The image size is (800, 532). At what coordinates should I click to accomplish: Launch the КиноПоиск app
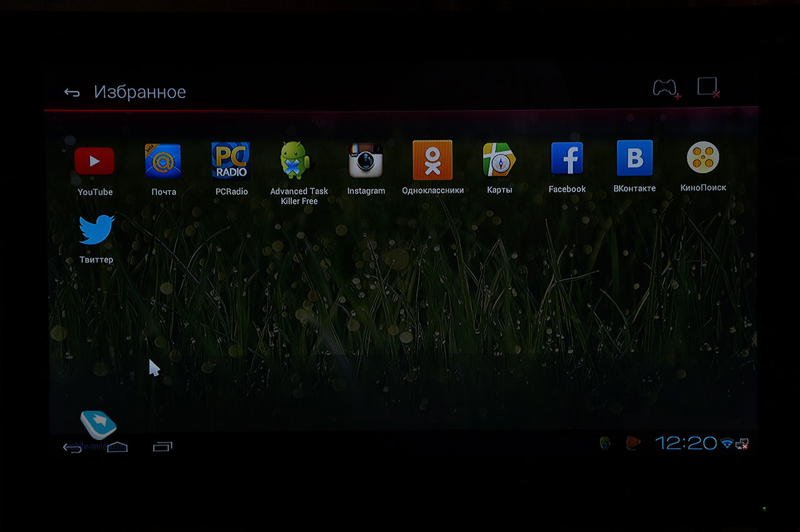pyautogui.click(x=703, y=158)
